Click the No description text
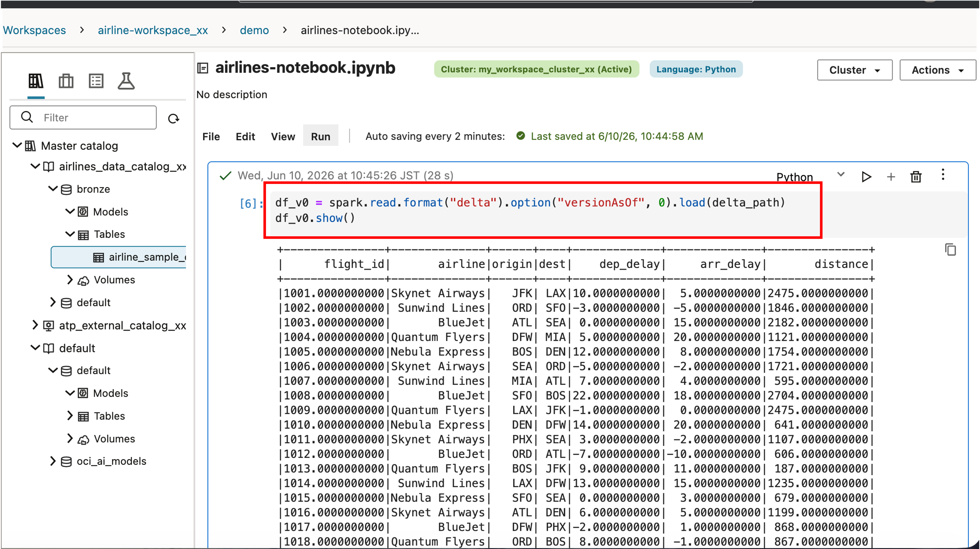Image resolution: width=980 pixels, height=549 pixels. click(x=232, y=94)
